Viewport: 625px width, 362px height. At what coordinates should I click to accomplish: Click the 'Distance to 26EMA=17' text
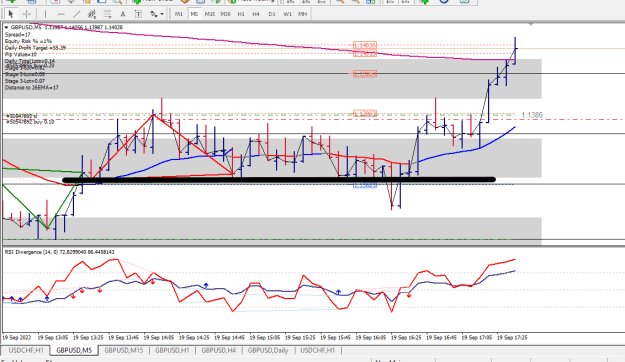[x=31, y=87]
